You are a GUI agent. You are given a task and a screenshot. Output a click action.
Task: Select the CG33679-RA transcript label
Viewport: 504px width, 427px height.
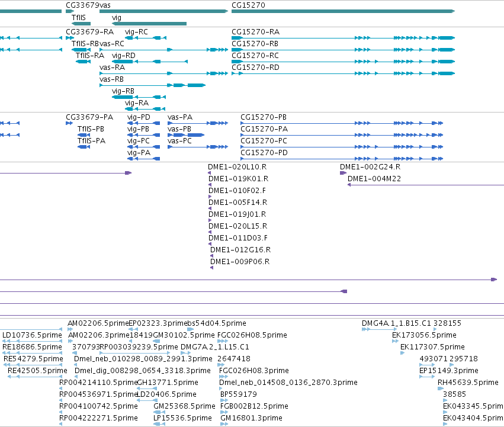pyautogui.click(x=89, y=32)
